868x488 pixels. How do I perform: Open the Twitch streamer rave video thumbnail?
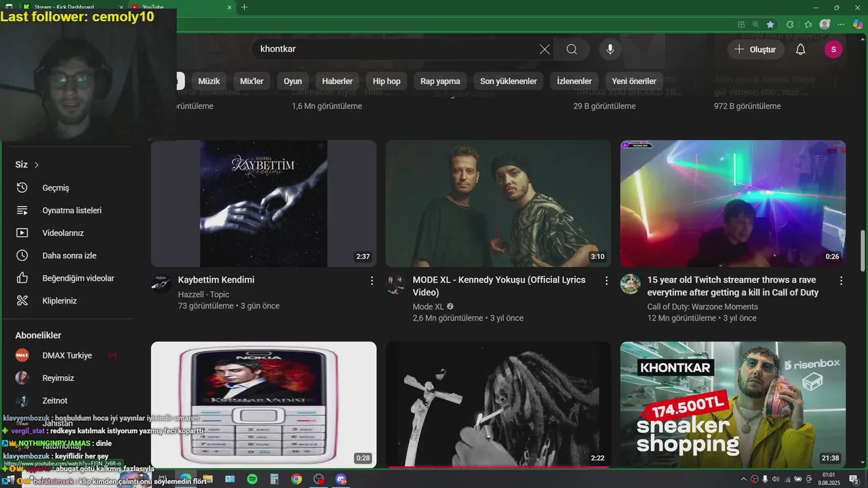coord(733,203)
